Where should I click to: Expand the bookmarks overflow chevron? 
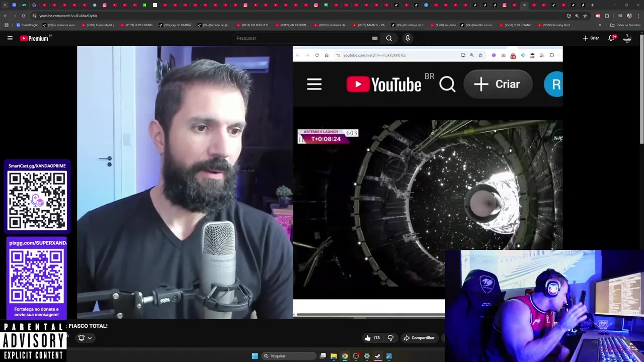pyautogui.click(x=600, y=25)
